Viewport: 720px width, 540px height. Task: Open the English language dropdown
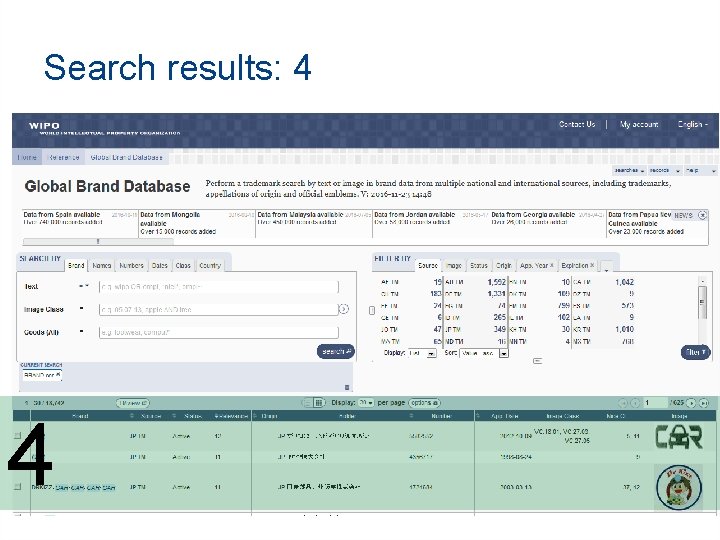click(x=692, y=124)
